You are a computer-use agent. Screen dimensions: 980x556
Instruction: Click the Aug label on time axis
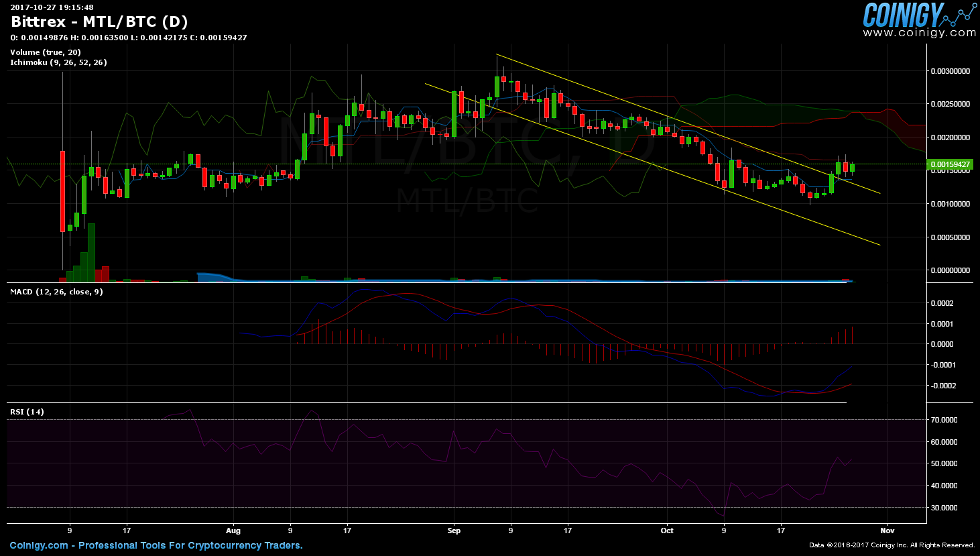click(x=233, y=531)
